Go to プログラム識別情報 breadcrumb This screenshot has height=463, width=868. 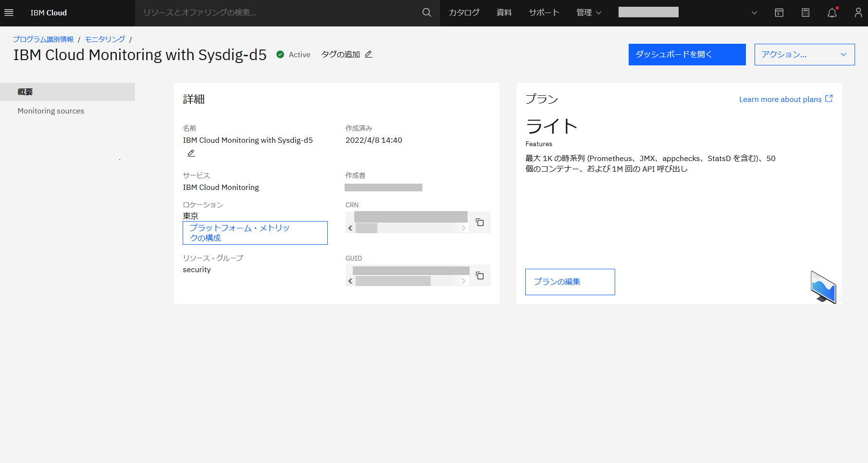(x=43, y=39)
